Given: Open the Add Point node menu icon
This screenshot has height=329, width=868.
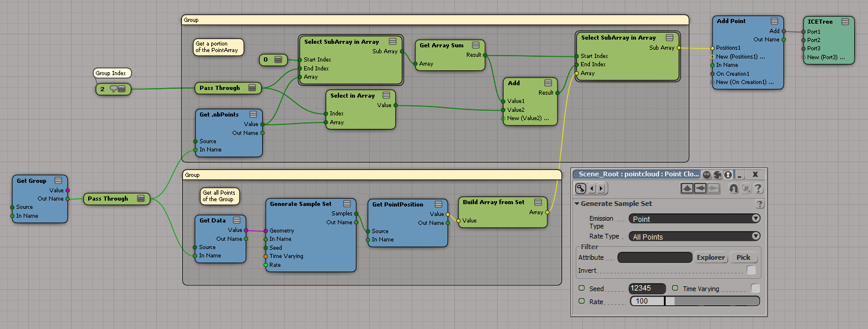Looking at the screenshot, I should [x=774, y=21].
